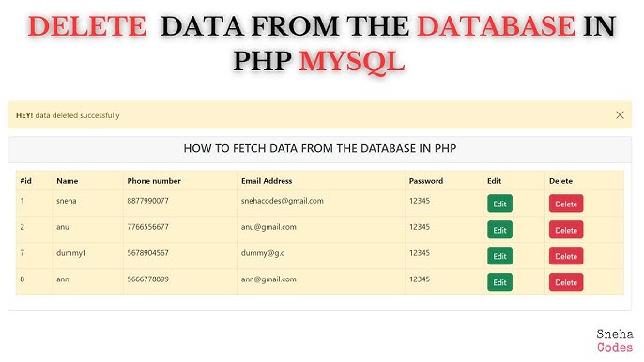Click the #id column header
Image resolution: width=644 pixels, height=362 pixels.
[26, 181]
